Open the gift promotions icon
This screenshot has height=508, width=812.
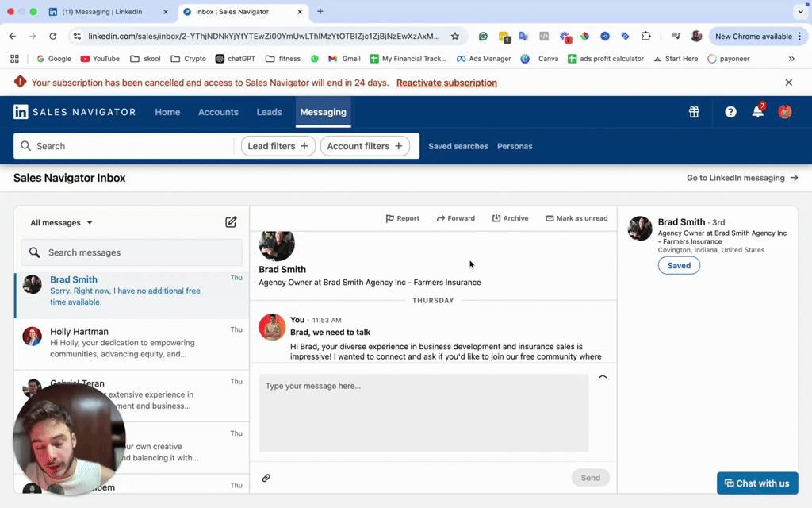coord(694,112)
